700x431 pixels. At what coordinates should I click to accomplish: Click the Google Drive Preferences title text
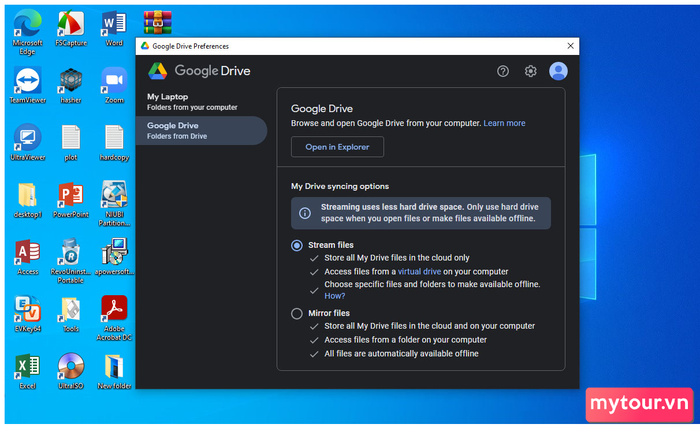(190, 46)
